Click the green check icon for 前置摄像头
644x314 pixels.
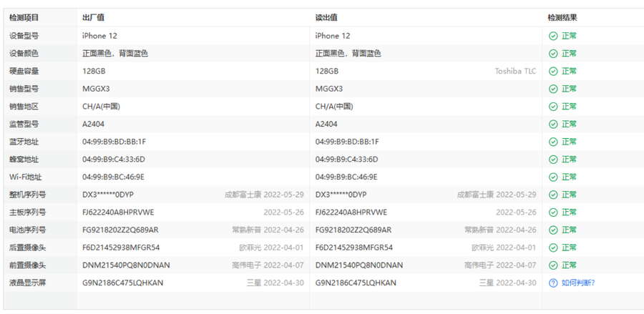point(552,265)
